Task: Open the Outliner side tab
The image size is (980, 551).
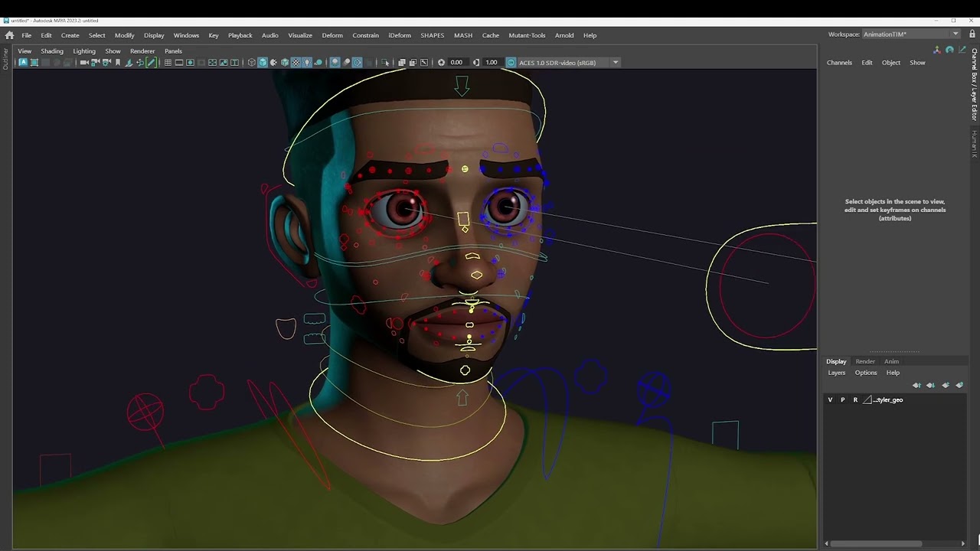Action: [x=5, y=59]
